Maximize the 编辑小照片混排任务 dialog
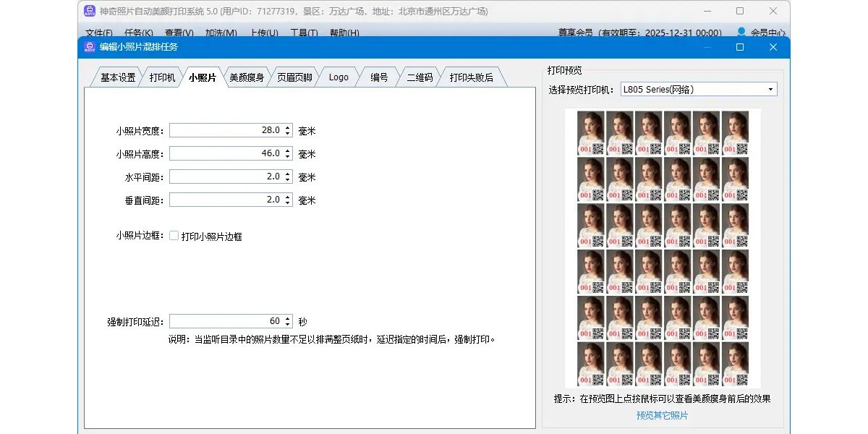The image size is (868, 434). tap(739, 47)
